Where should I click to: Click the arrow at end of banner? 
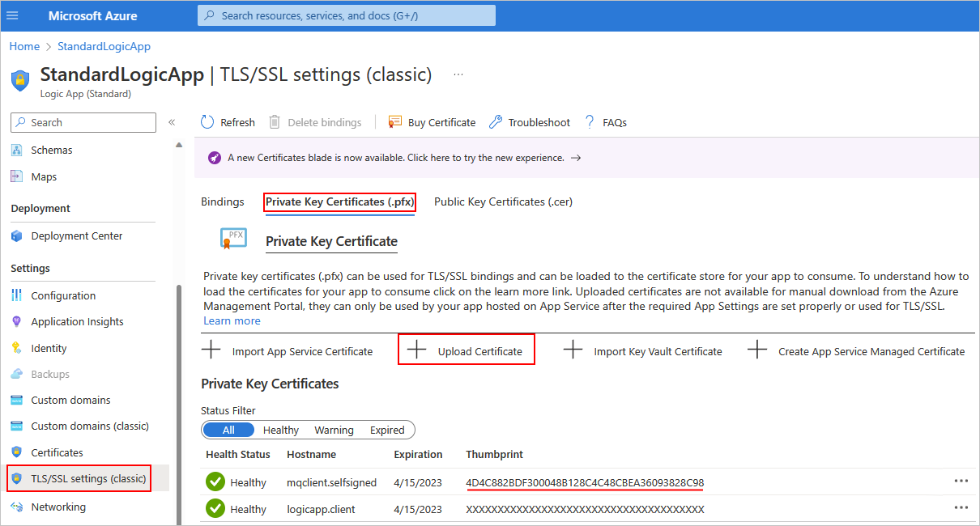[x=576, y=158]
